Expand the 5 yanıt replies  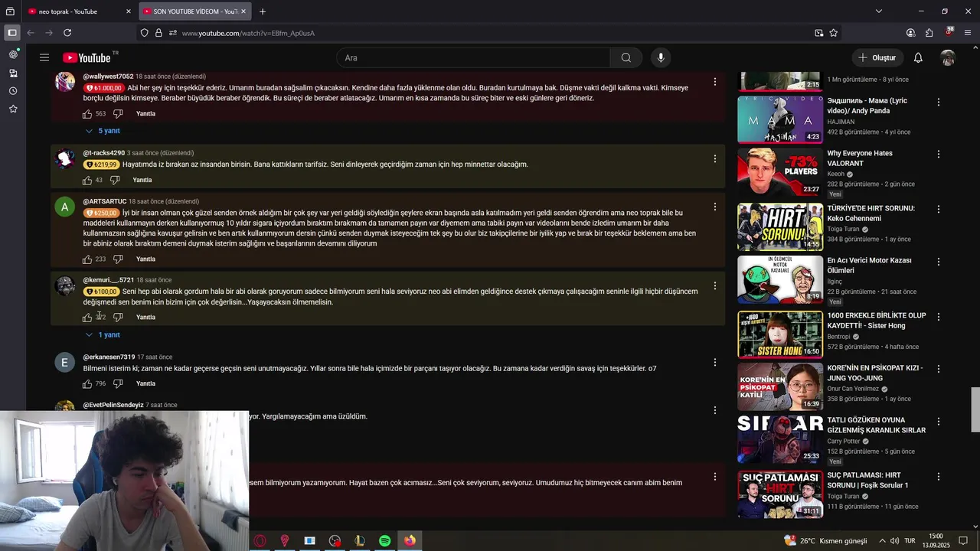pyautogui.click(x=103, y=131)
